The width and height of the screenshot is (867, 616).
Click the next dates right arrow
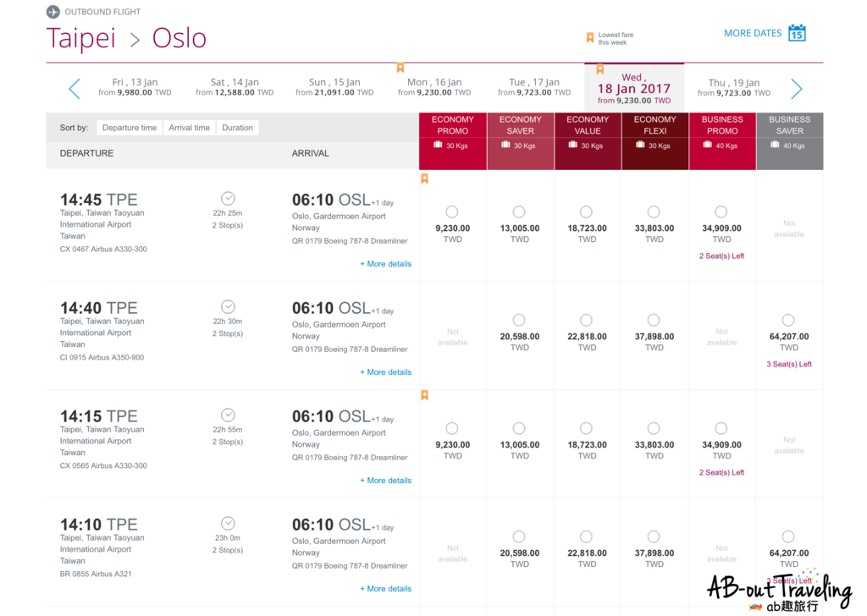[x=796, y=88]
